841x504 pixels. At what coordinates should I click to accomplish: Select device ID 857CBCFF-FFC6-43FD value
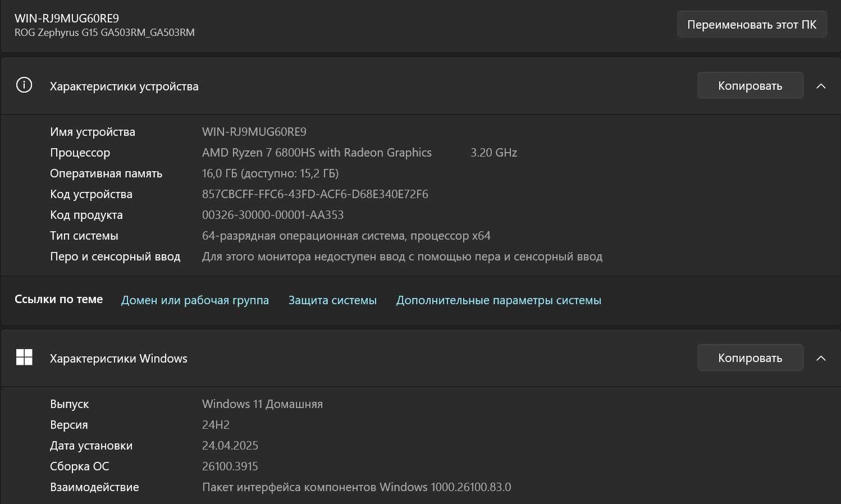point(315,194)
